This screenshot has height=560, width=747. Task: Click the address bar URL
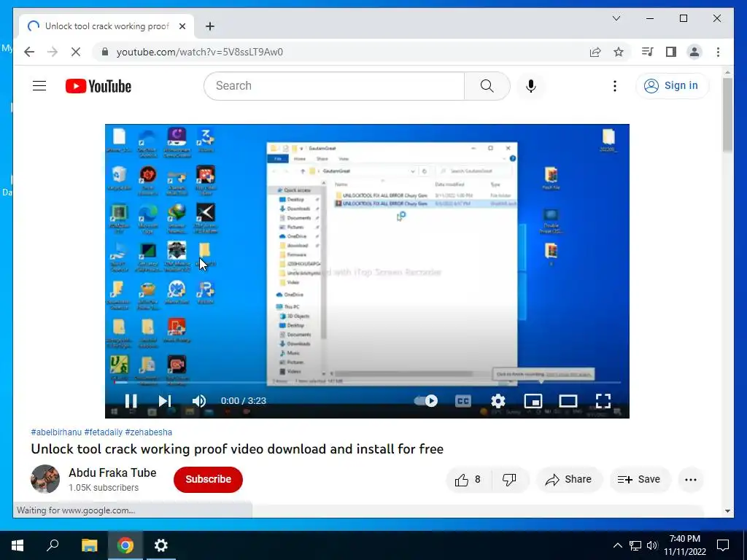click(200, 52)
